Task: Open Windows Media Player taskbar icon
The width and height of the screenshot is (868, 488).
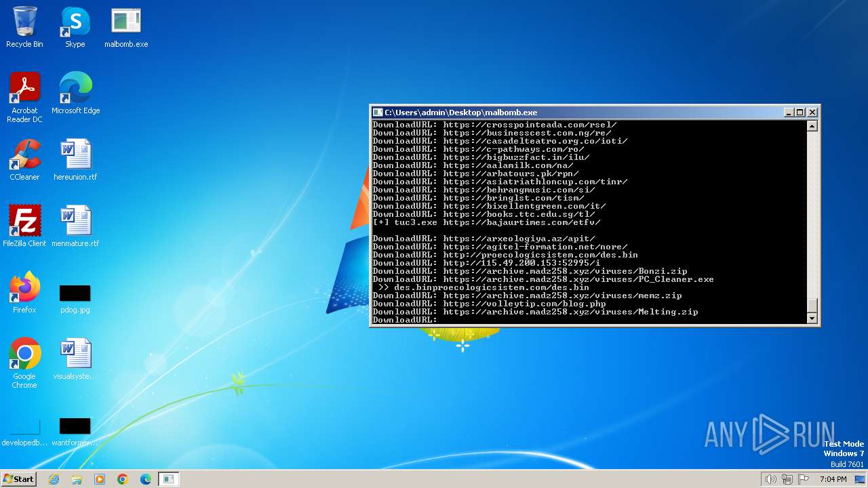Action: click(100, 479)
